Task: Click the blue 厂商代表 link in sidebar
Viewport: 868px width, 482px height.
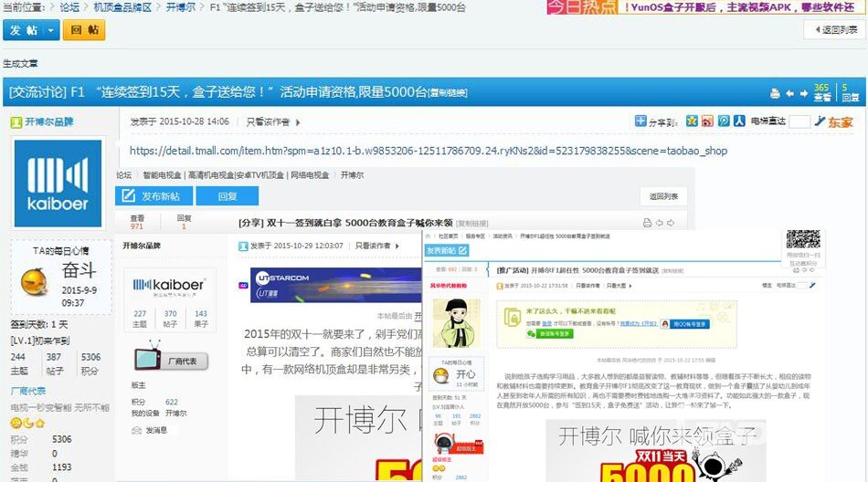Action: coord(28,392)
